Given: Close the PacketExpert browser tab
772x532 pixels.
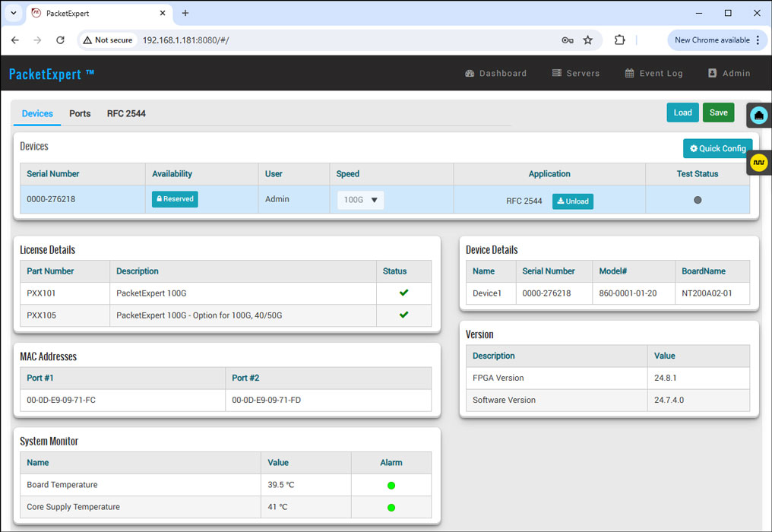Looking at the screenshot, I should point(163,14).
